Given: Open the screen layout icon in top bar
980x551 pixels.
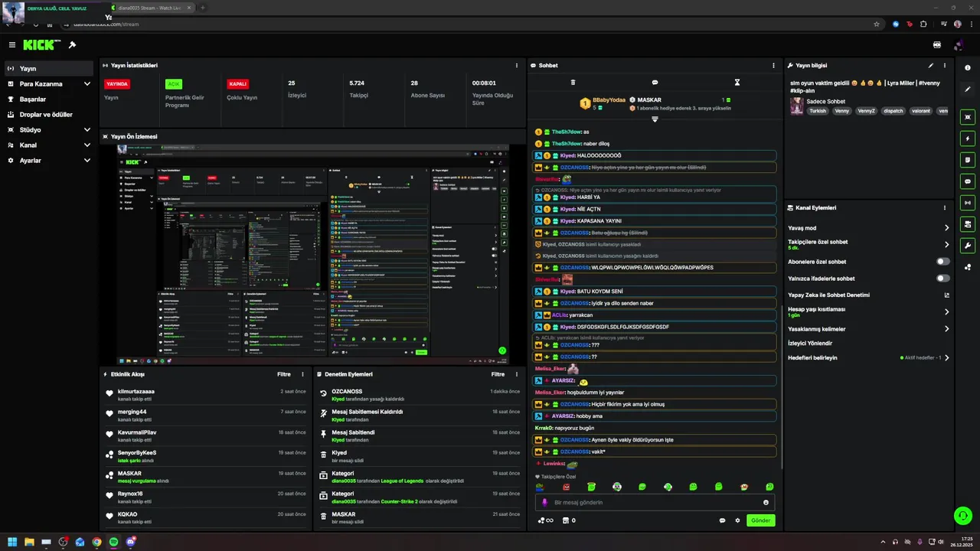Looking at the screenshot, I should [937, 45].
